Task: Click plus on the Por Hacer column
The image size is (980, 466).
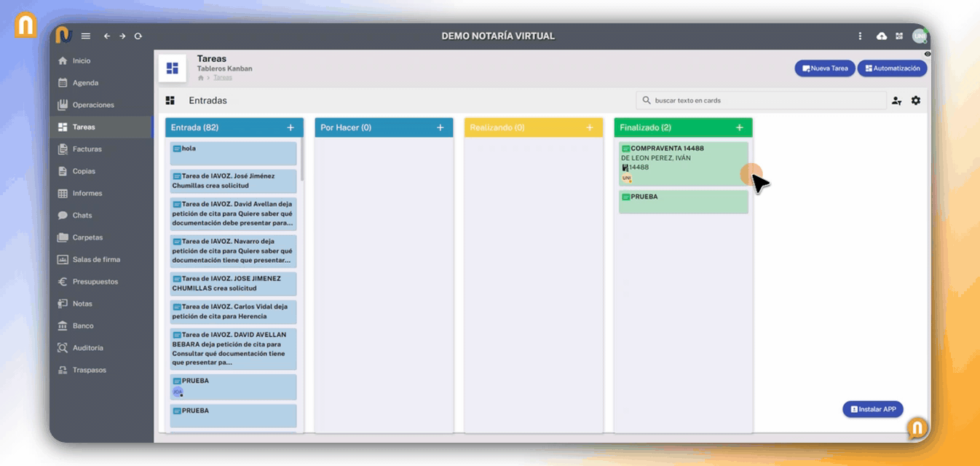Action: click(440, 127)
